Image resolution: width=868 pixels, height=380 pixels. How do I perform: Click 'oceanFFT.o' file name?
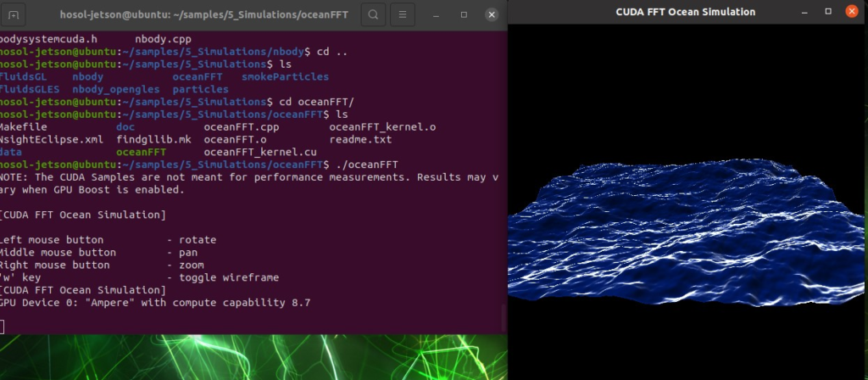tap(236, 140)
